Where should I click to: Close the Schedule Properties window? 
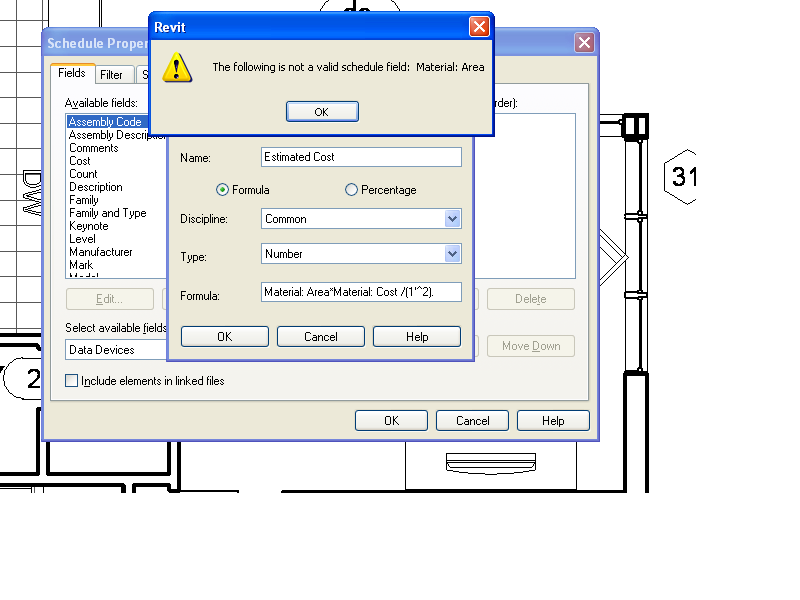tap(584, 42)
